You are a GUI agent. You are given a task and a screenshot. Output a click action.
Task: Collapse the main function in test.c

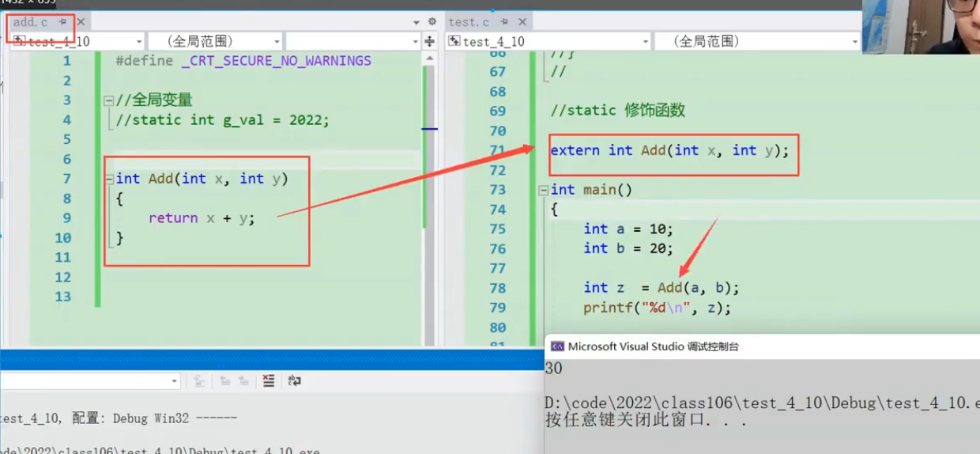(543, 191)
